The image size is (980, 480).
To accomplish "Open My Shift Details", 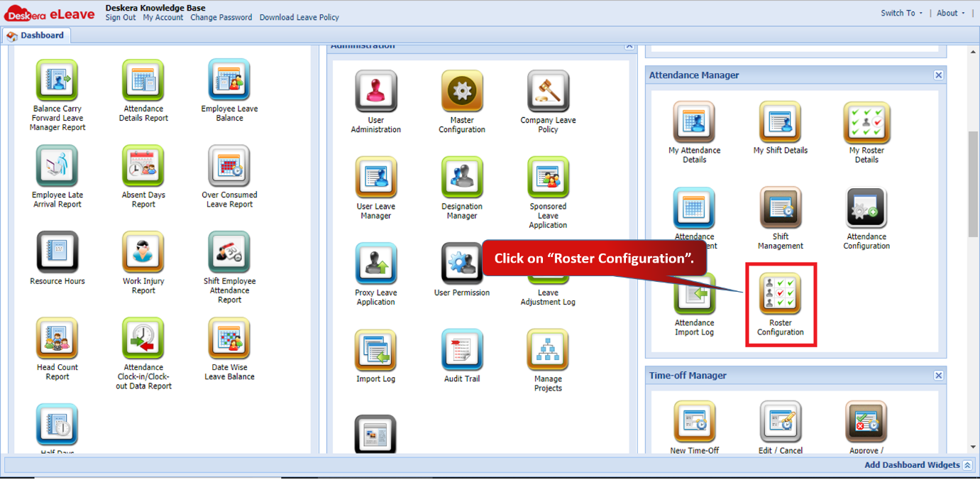I will pos(781,122).
